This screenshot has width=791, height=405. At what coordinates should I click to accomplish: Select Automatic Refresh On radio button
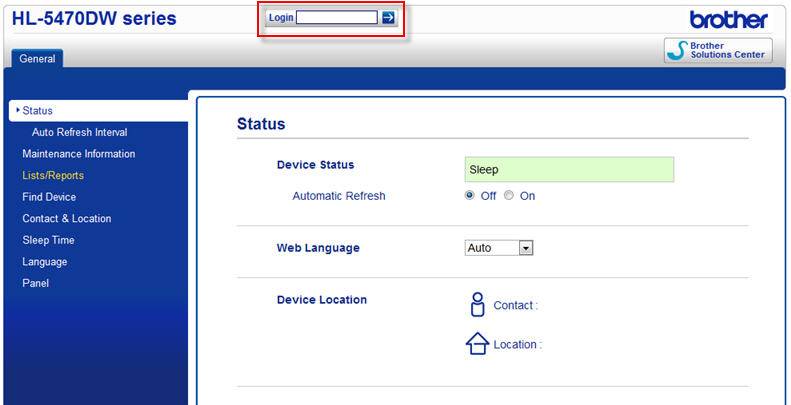coord(509,196)
